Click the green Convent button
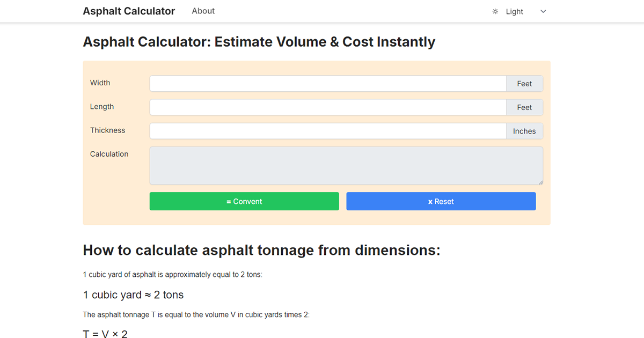The image size is (644, 338). point(244,201)
